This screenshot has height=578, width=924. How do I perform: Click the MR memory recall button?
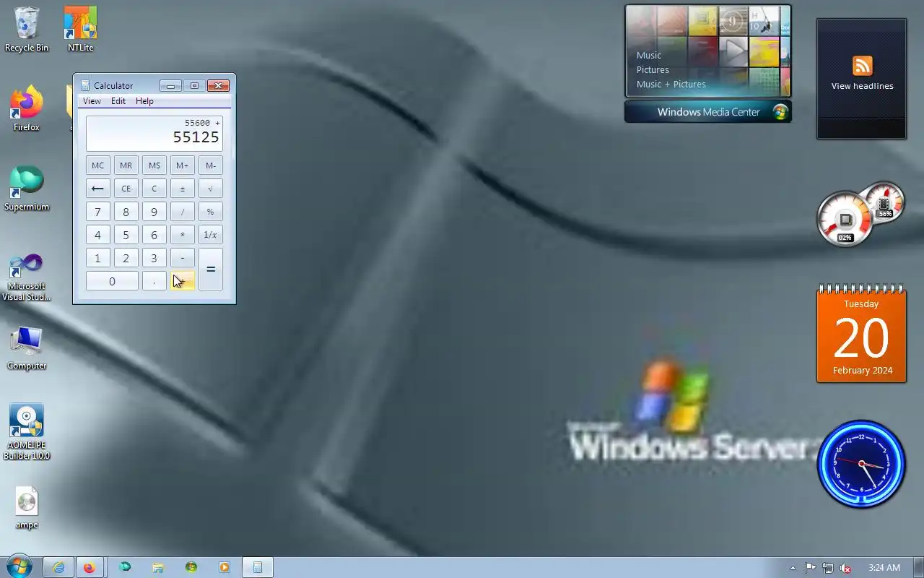pos(126,165)
